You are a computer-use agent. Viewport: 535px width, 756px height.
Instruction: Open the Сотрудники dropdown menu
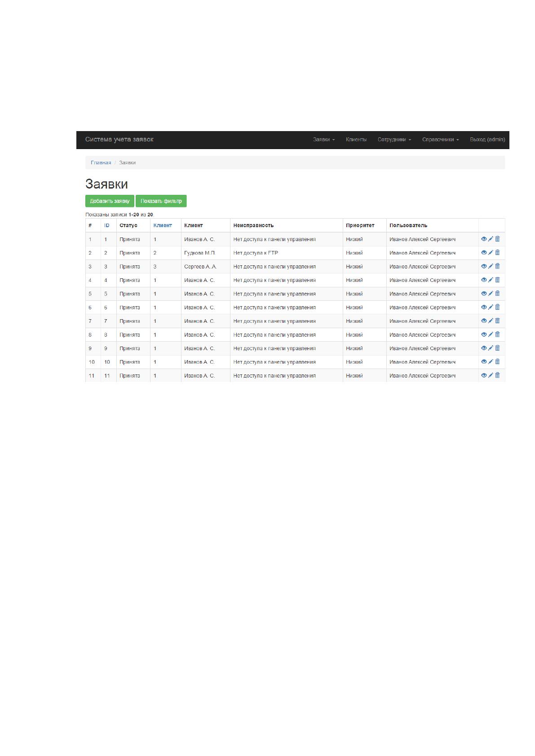[394, 140]
